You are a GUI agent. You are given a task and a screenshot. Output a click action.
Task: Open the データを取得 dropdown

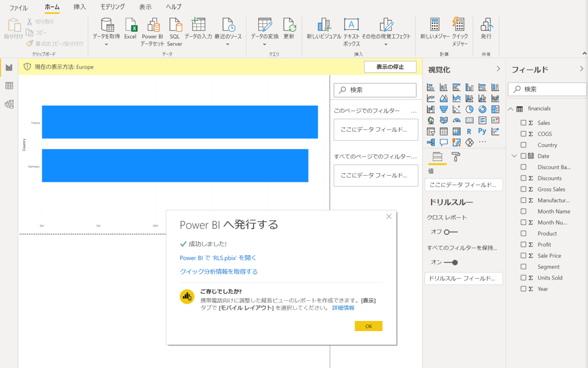click(x=107, y=43)
